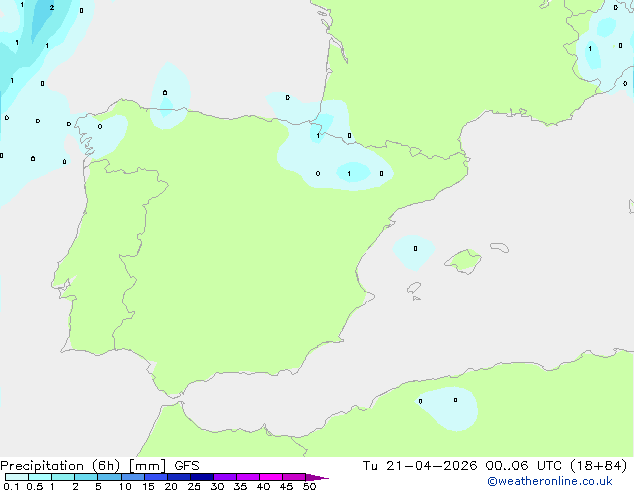Select the arrow-shaped 50 mm legend end
Viewport: 634px width, 490px height.
(x=317, y=477)
